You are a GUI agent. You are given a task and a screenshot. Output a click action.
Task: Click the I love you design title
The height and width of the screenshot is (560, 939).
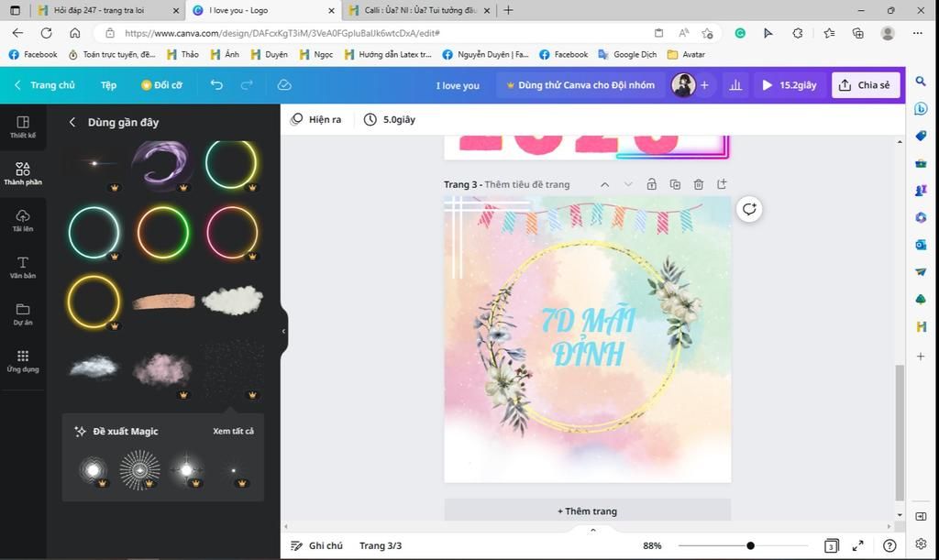(458, 85)
